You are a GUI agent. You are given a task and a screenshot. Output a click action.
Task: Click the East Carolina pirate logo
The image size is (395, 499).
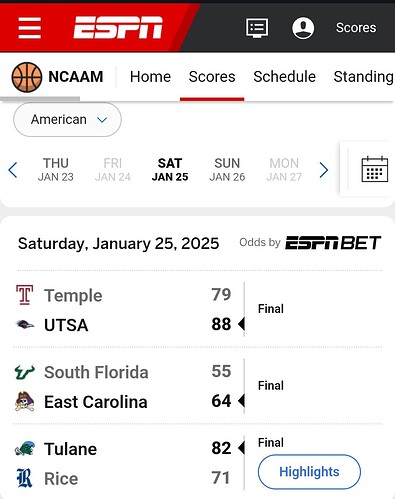(24, 401)
